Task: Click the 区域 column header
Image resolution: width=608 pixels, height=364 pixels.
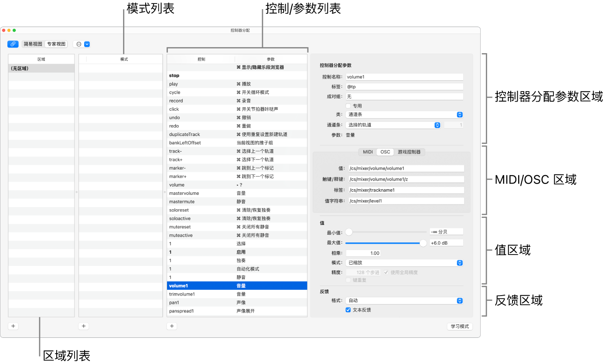Action: 41,59
